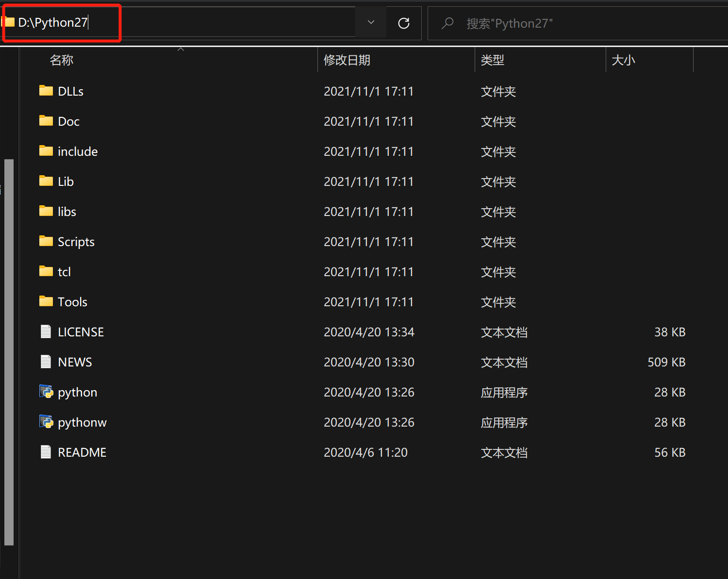Viewport: 728px width, 579px height.
Task: Click the 509 KB size of NEWS
Action: point(666,362)
